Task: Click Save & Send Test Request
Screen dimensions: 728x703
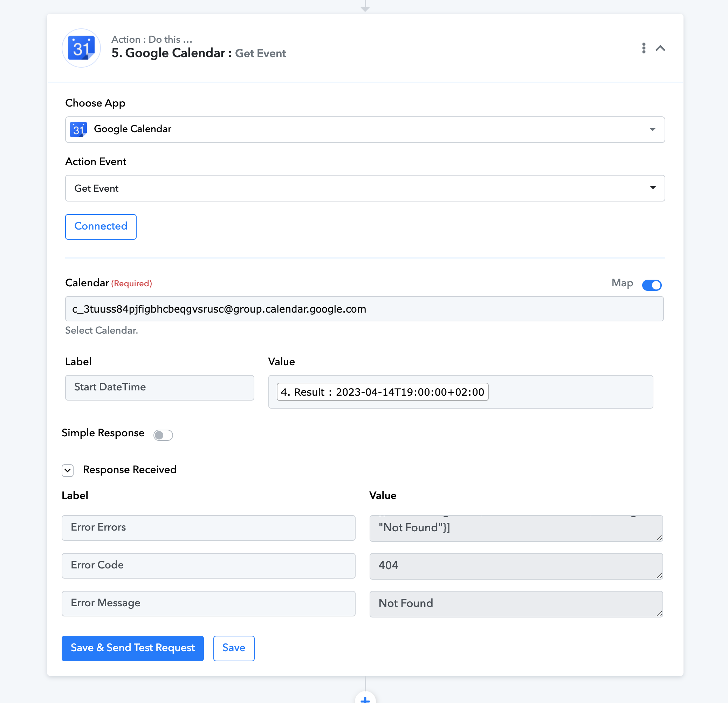Action: pos(132,648)
